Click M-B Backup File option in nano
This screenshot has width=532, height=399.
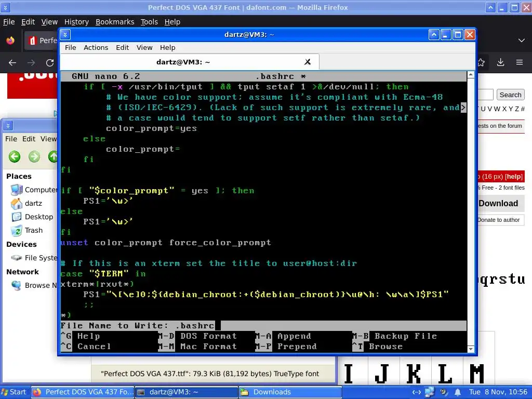pyautogui.click(x=395, y=336)
